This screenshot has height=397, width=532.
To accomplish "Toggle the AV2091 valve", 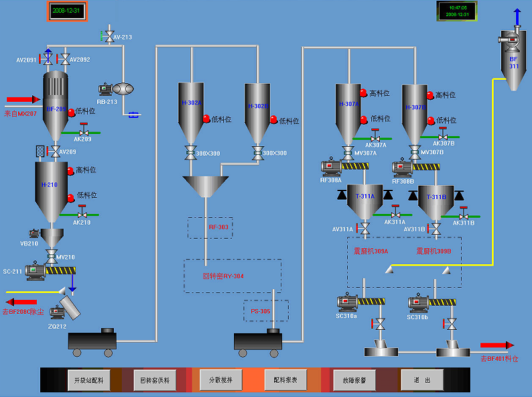I will point(48,60).
